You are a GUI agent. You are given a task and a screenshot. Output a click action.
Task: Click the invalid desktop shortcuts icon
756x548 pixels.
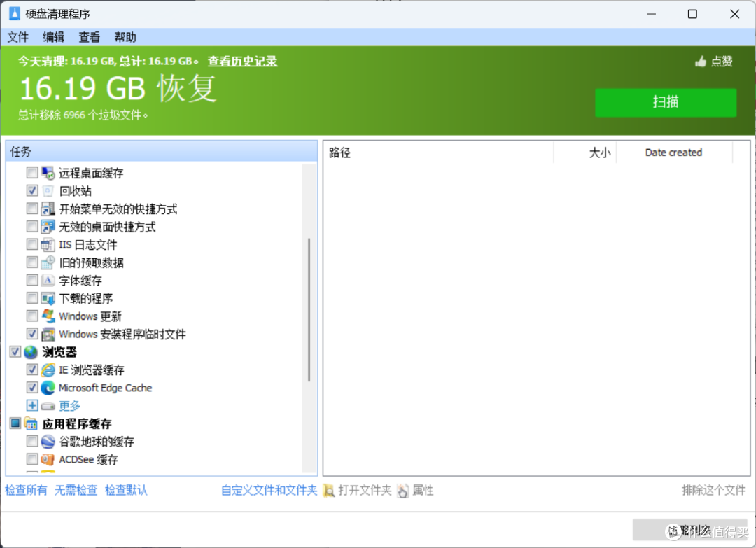[x=48, y=227]
